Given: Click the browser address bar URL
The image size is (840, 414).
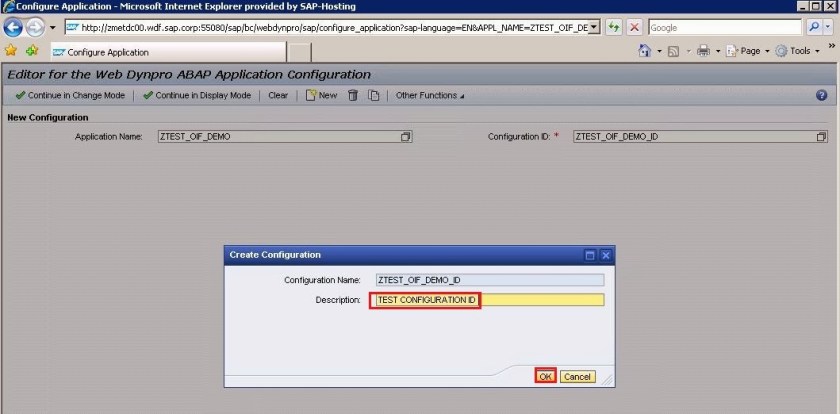Looking at the screenshot, I should (326, 28).
